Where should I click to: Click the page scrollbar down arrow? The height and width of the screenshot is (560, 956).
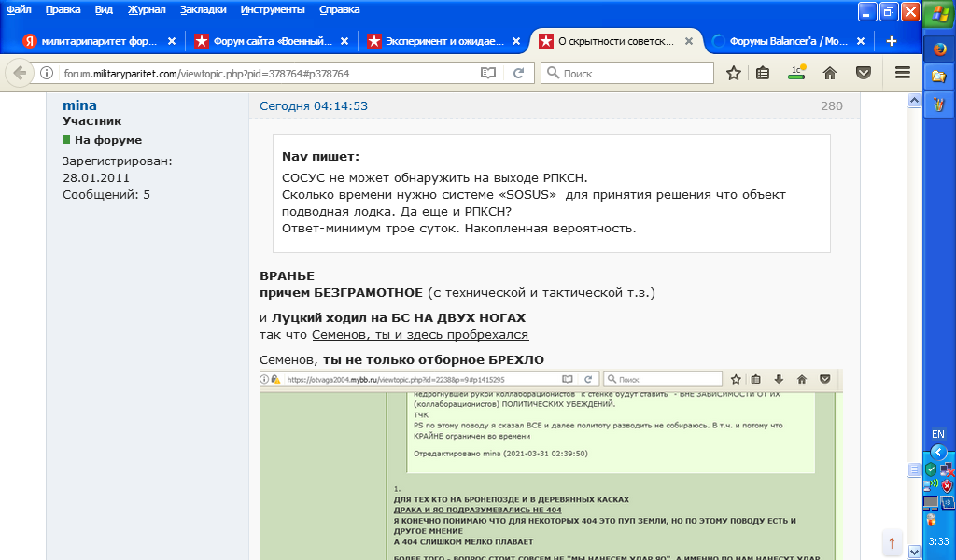914,553
